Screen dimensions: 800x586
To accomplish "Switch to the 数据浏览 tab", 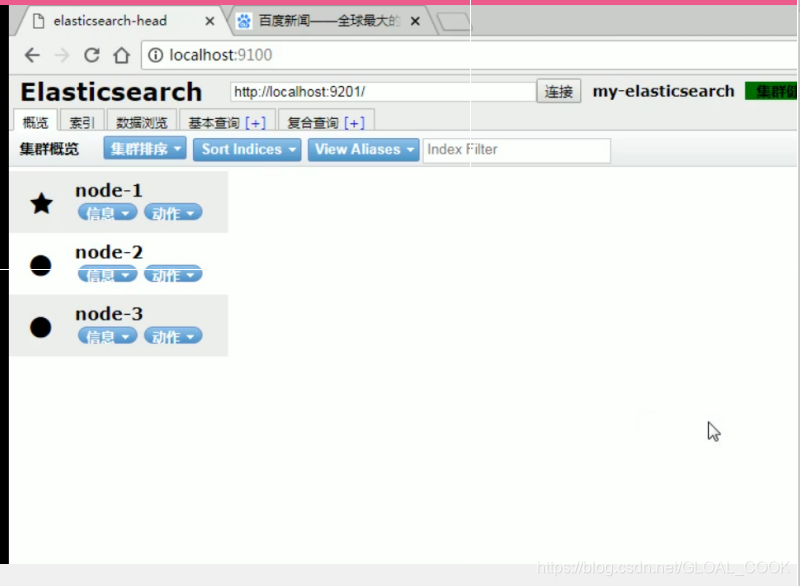I will click(x=142, y=122).
